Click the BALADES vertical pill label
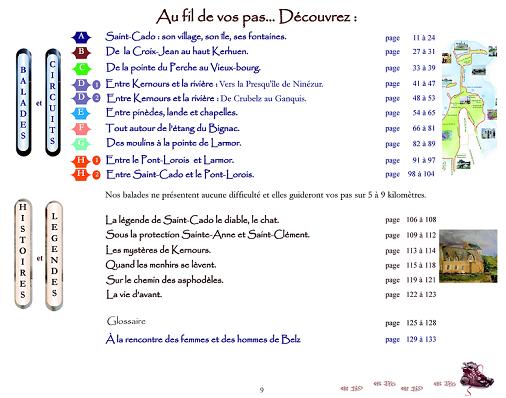506x398 pixels. pyautogui.click(x=23, y=102)
